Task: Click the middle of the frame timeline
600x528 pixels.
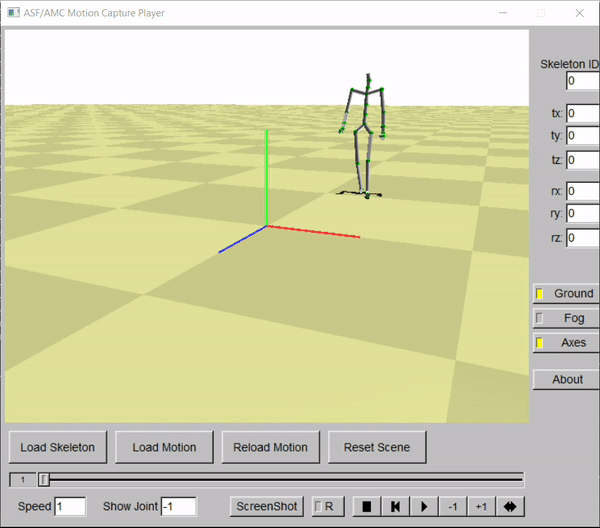Action: (281, 479)
